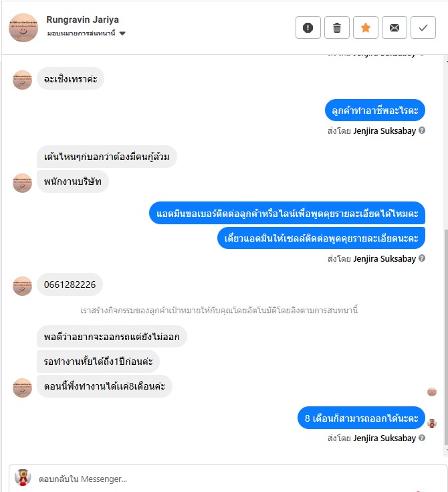448x492 pixels.
Task: Click page avatar beside reply box
Action: point(23,477)
